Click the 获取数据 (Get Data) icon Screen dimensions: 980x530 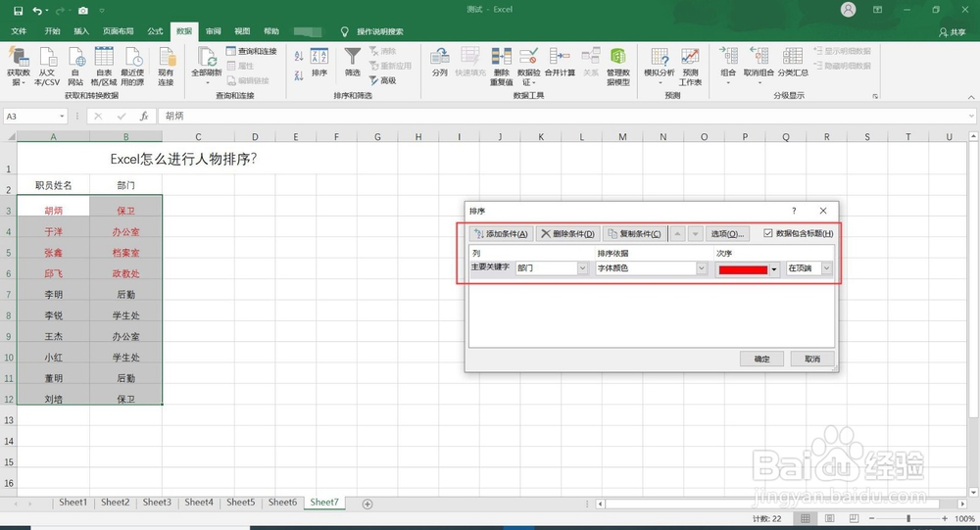[x=18, y=58]
